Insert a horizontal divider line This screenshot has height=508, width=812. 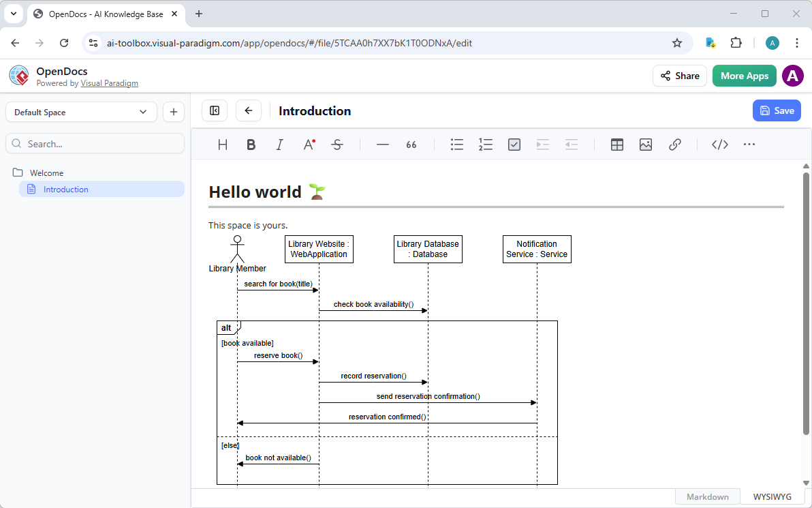[x=382, y=144]
